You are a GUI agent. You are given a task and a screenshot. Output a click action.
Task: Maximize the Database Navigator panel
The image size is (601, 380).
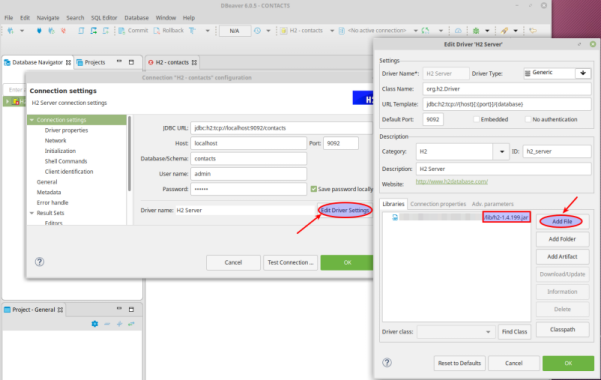[x=131, y=62]
